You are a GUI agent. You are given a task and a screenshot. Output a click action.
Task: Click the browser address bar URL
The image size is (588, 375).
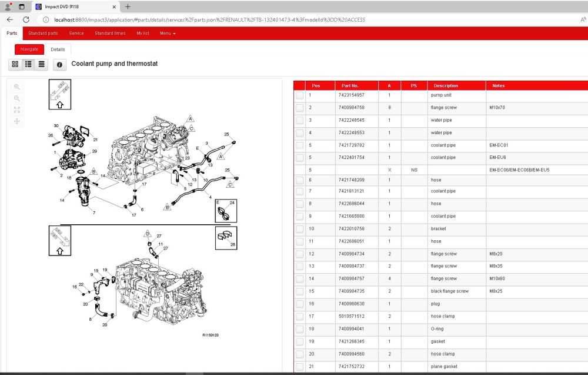(210, 19)
